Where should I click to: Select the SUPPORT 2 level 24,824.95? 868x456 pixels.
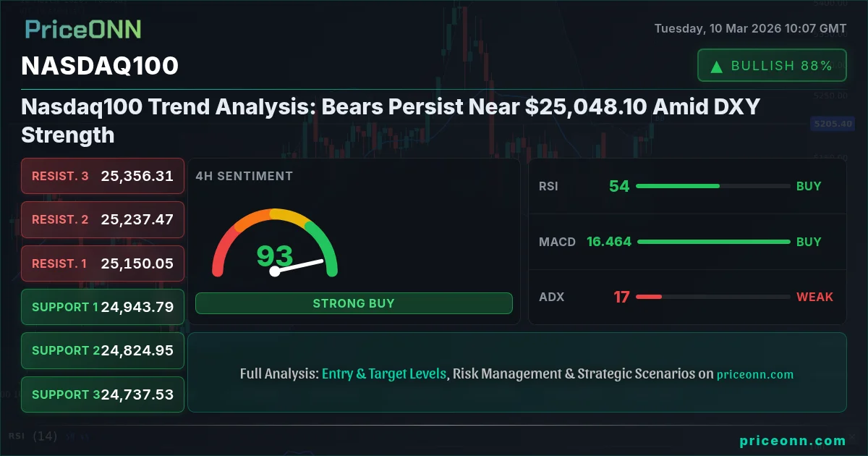pyautogui.click(x=103, y=350)
